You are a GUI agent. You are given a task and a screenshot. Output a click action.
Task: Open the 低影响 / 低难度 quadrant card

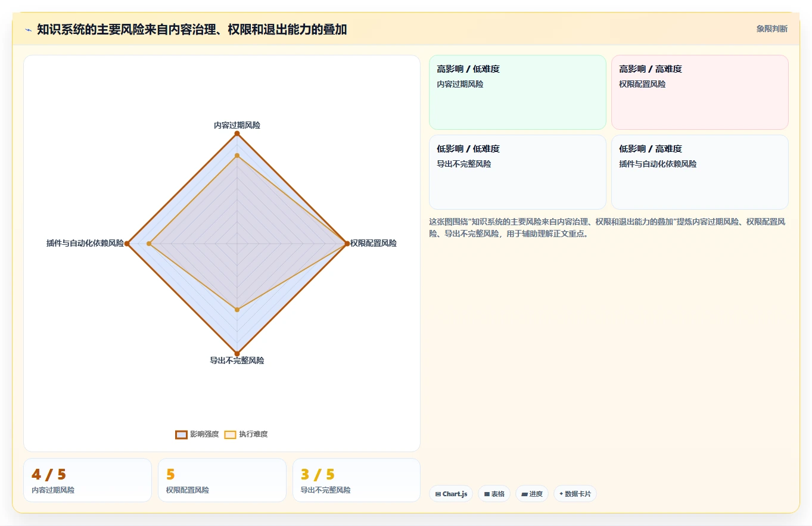[x=518, y=172]
